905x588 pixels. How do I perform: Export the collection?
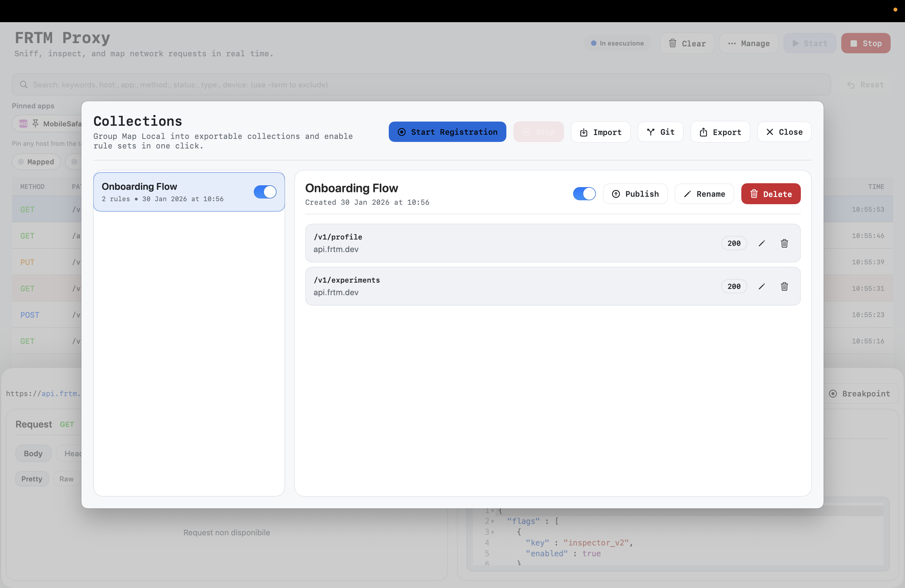720,132
